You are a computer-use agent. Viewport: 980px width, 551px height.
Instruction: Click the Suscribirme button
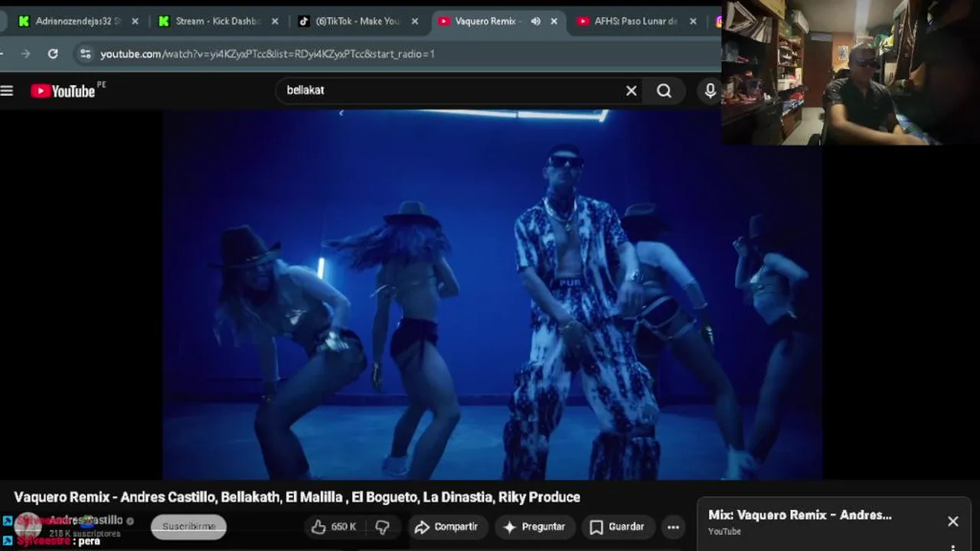click(x=188, y=527)
